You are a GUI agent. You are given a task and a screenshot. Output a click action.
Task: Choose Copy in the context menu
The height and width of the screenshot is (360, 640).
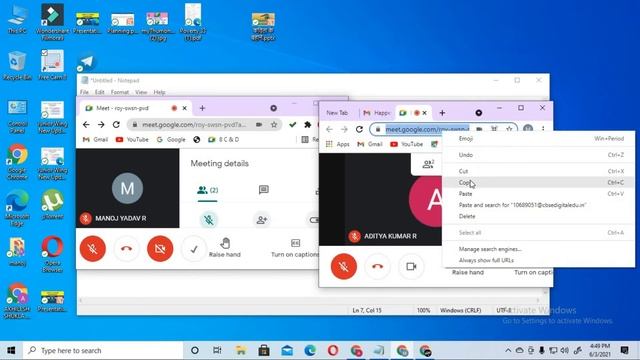tap(538, 182)
